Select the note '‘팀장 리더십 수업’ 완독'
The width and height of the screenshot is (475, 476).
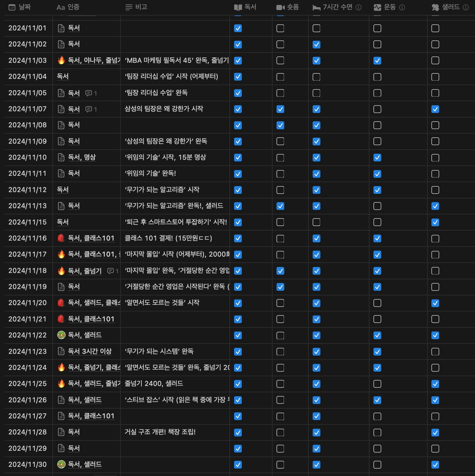[156, 93]
